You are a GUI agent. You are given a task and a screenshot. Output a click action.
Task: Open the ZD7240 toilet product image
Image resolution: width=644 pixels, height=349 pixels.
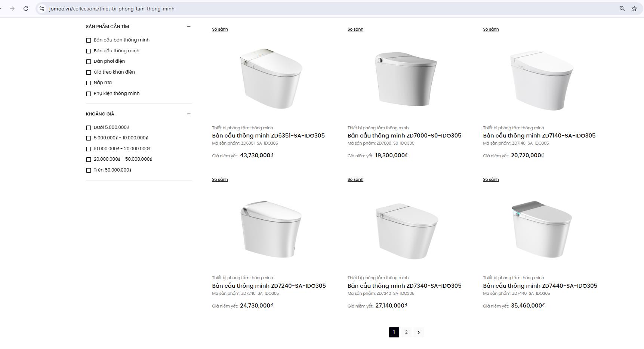point(271,229)
